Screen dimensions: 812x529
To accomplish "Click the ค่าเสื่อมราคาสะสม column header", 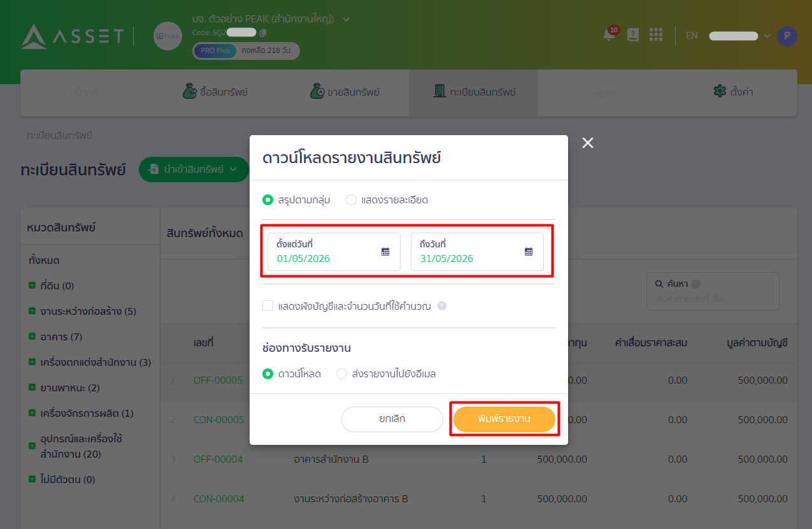I will tap(651, 343).
